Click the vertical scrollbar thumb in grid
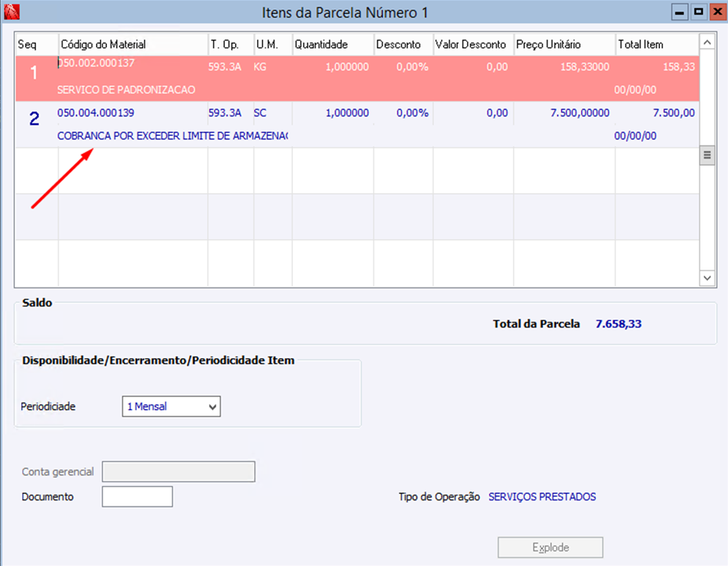This screenshot has height=566, width=728. click(707, 156)
